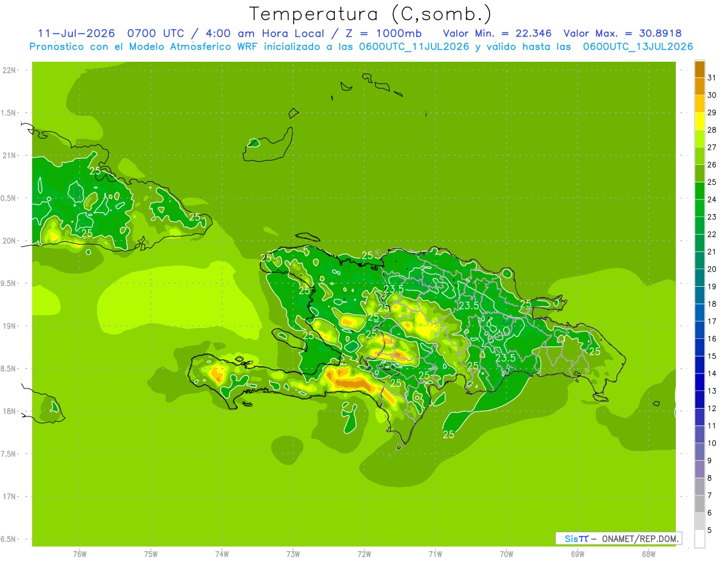Click the colorbar swatch between 26 and 27

699,156
